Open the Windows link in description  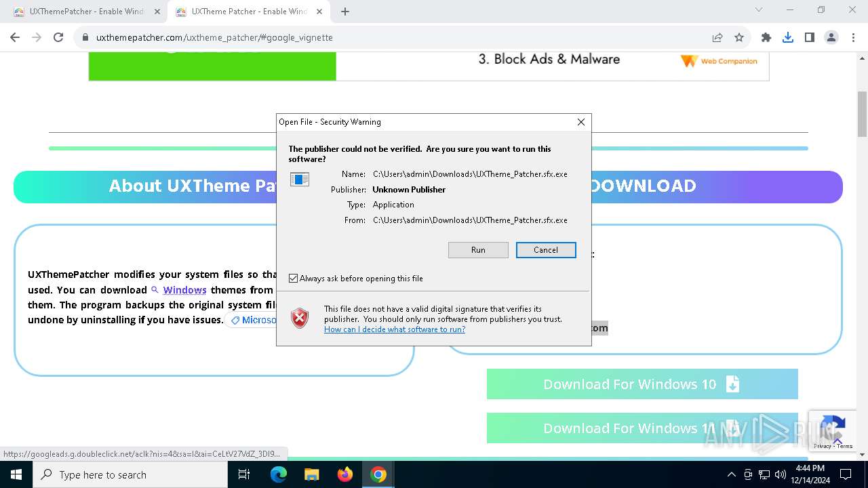click(184, 290)
